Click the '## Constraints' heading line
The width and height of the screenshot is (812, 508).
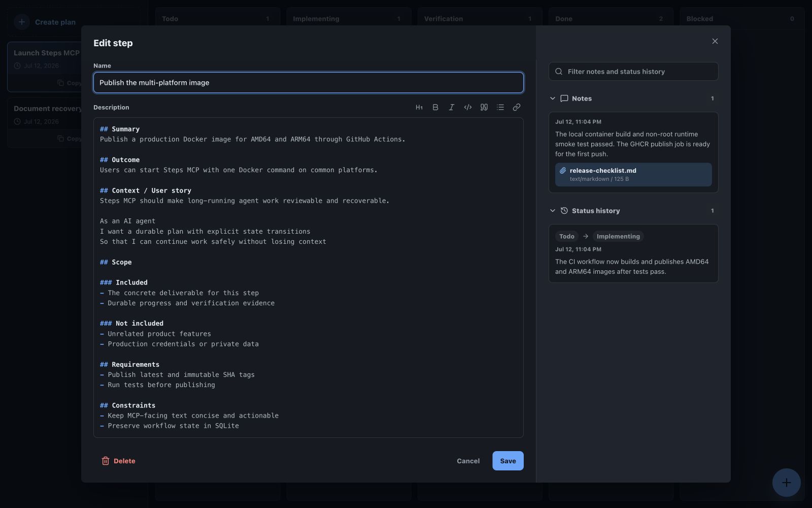(127, 405)
